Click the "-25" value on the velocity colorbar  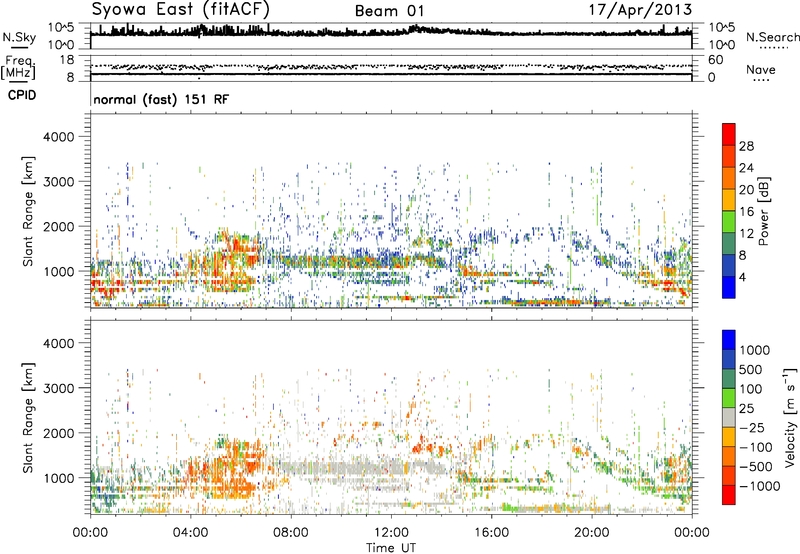[x=752, y=427]
